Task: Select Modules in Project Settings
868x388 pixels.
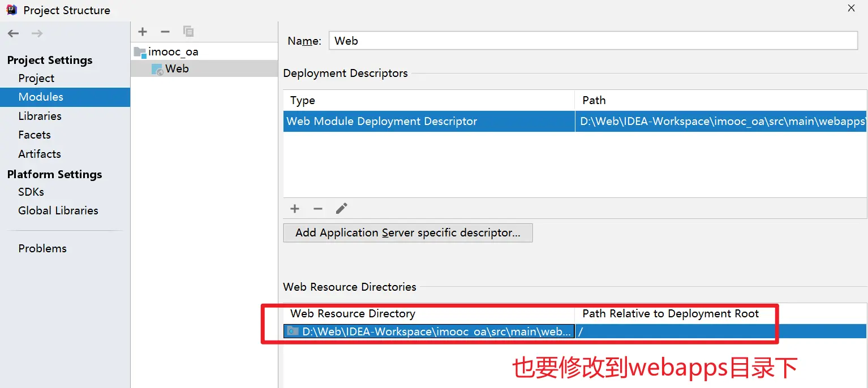Action: [x=65, y=97]
